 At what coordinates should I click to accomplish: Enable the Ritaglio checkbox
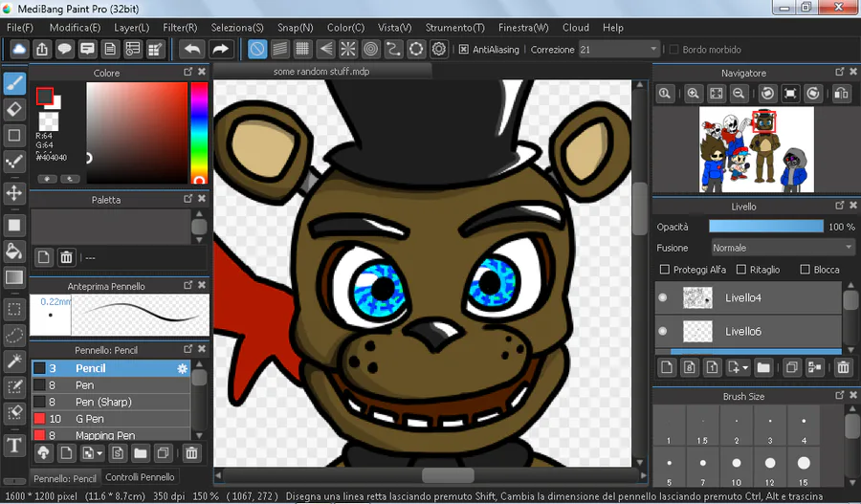[740, 270]
